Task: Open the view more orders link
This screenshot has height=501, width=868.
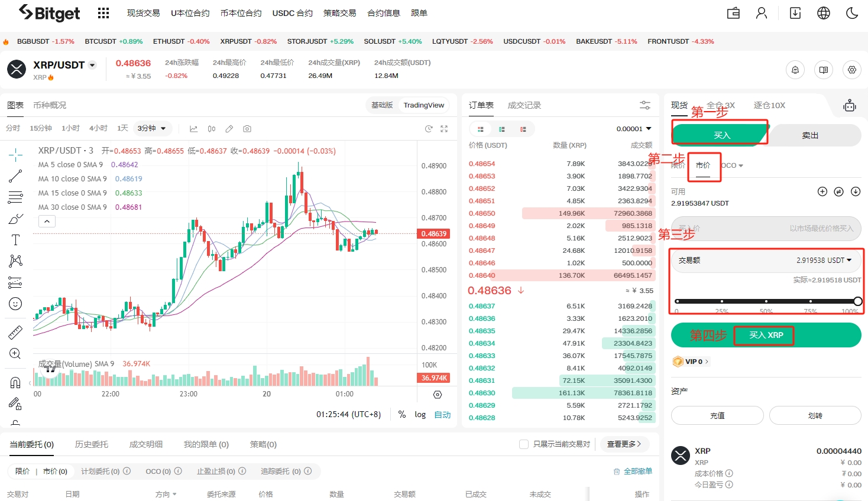Action: click(624, 444)
